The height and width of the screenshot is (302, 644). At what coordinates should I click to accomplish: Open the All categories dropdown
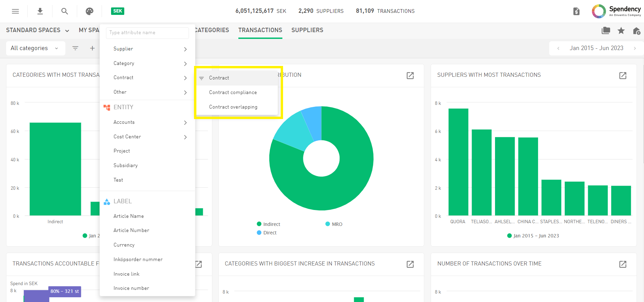(x=34, y=48)
